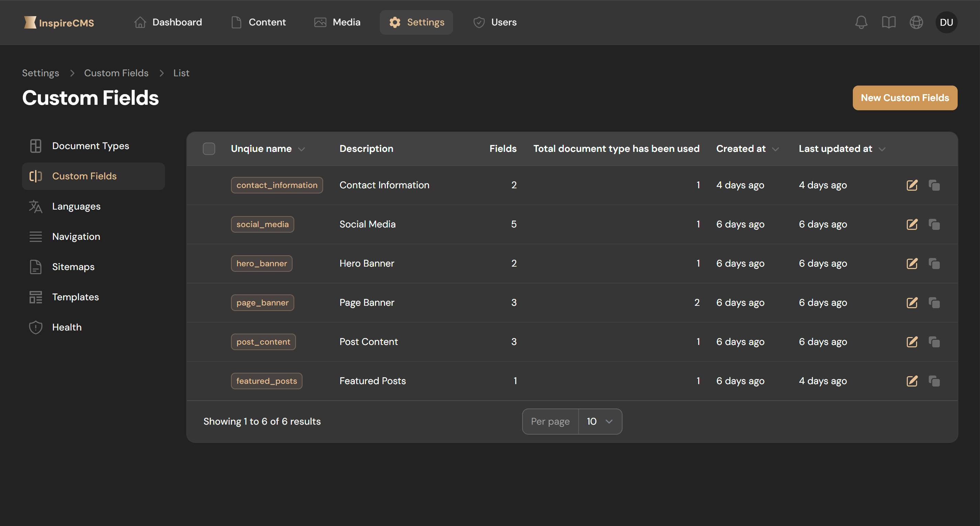Open the Users menu
This screenshot has height=526, width=980.
pyautogui.click(x=495, y=22)
